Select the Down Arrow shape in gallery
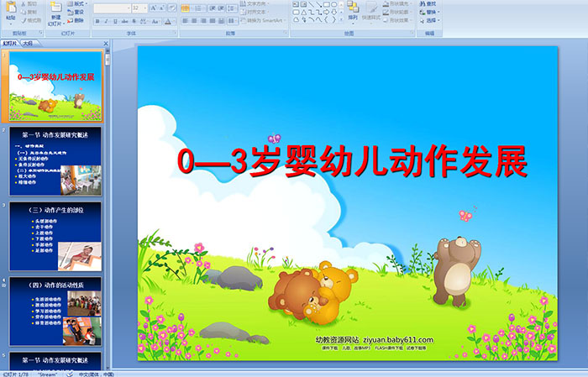588x377 pixels. pos(333,12)
